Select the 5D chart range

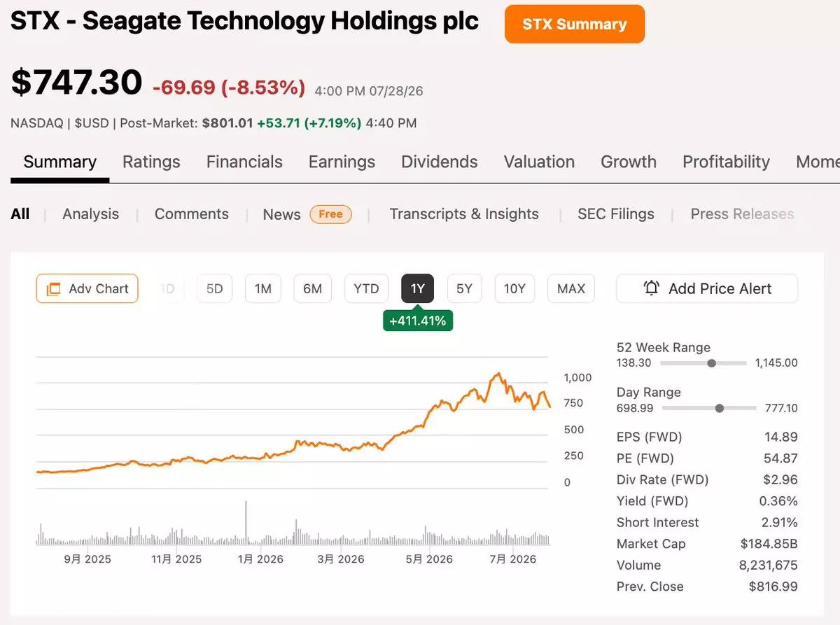pos(214,288)
